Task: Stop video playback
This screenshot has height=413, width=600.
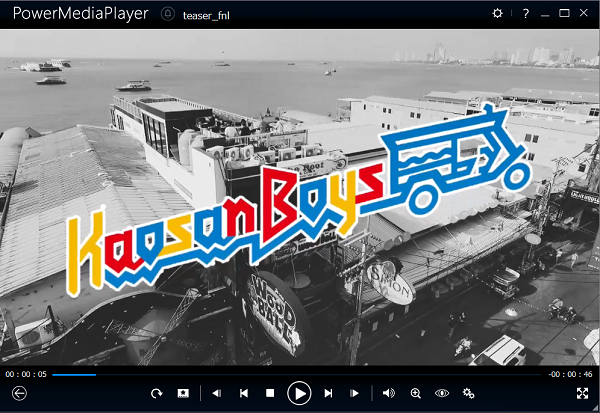Action: 270,393
